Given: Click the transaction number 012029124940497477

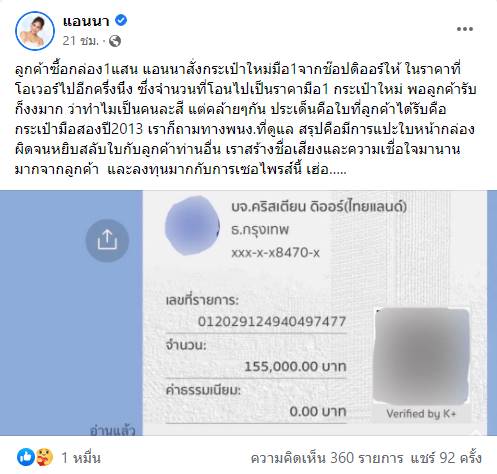Looking at the screenshot, I should click(272, 322).
